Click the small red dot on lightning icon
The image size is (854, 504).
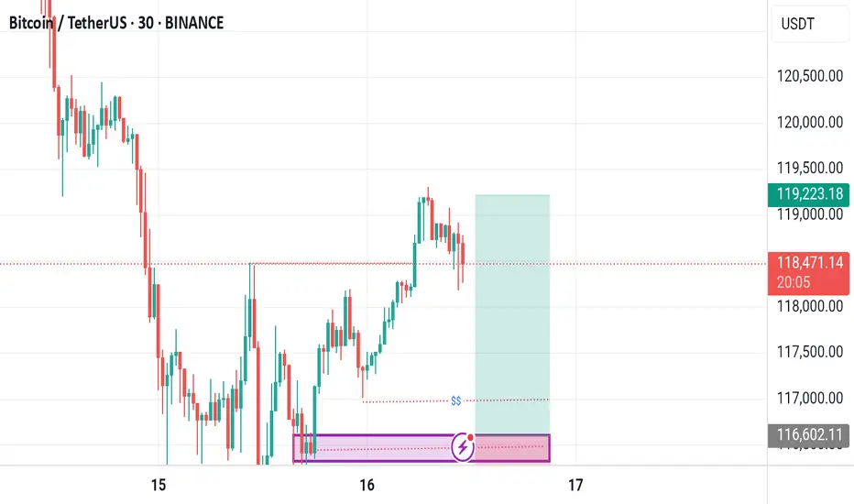(471, 437)
